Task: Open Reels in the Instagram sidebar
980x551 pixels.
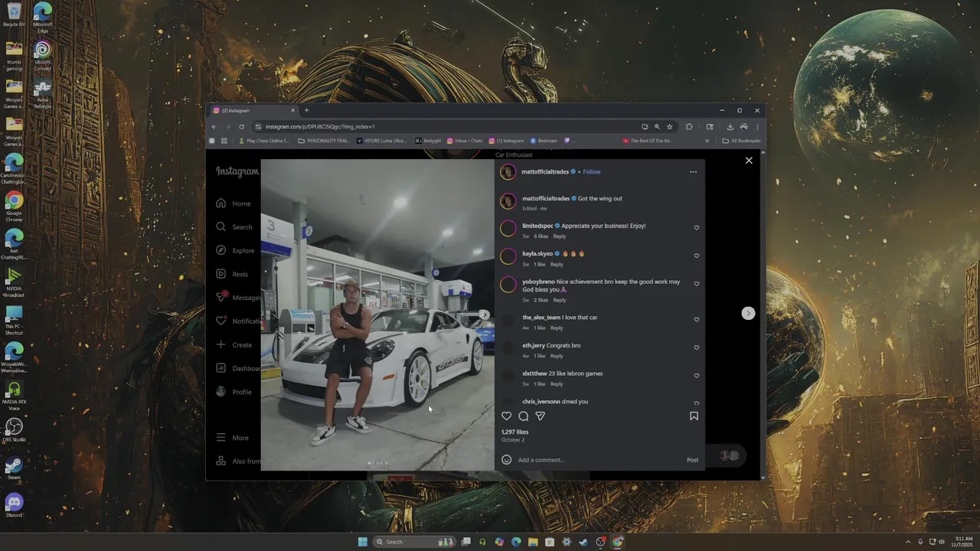Action: tap(232, 274)
